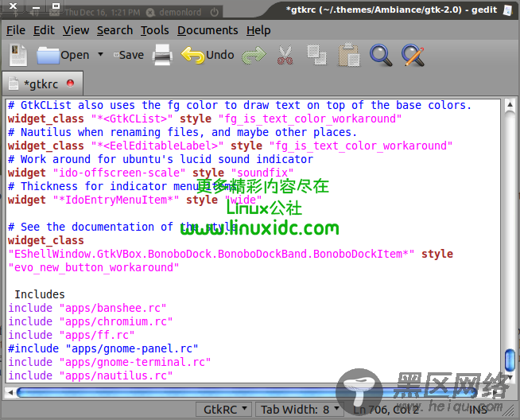Screen dimensions: 520x420
Task: Open the Tab Width dropdown
Action: pos(299,410)
